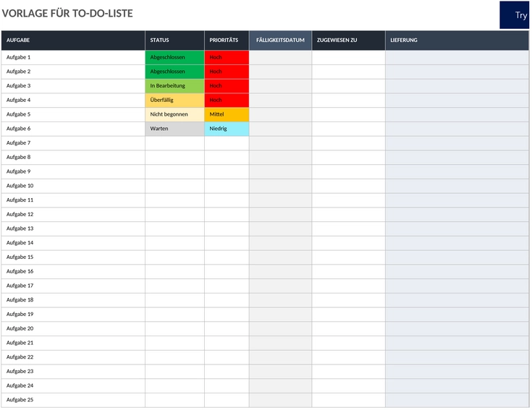Select the FÄLLIGKEITSDATUM column header
The image size is (532, 410).
coord(281,40)
